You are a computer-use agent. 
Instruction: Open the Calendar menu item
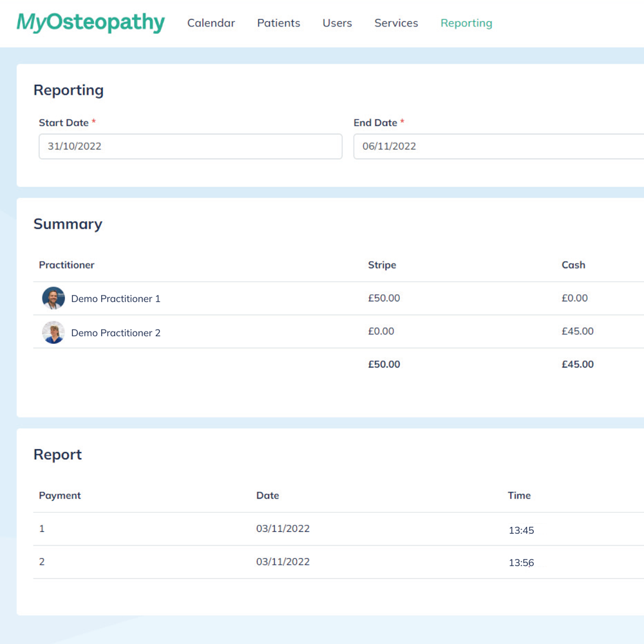click(x=211, y=23)
